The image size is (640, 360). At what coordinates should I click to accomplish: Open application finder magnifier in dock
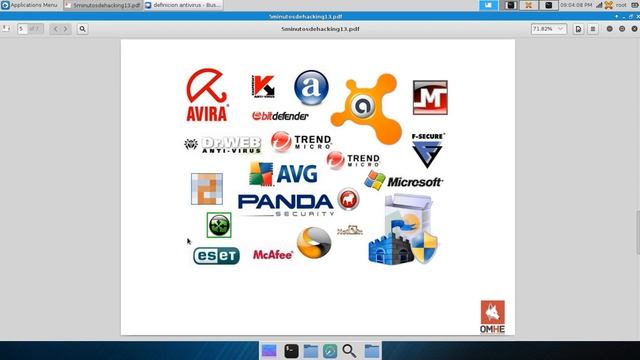click(x=349, y=351)
